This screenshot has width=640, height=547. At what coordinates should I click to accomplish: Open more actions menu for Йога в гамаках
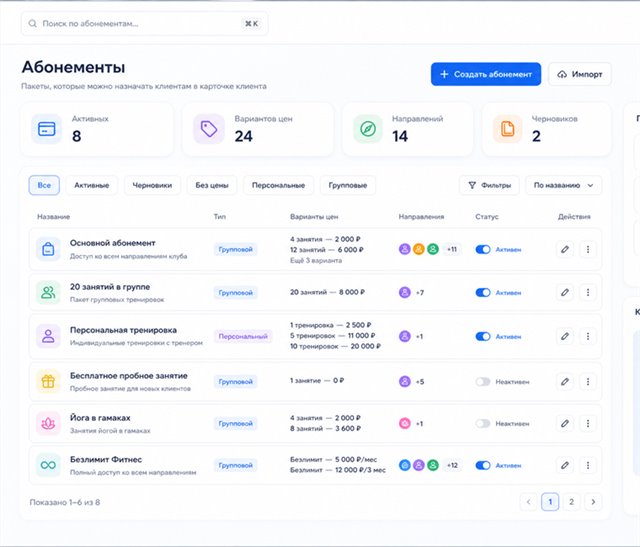[x=588, y=423]
